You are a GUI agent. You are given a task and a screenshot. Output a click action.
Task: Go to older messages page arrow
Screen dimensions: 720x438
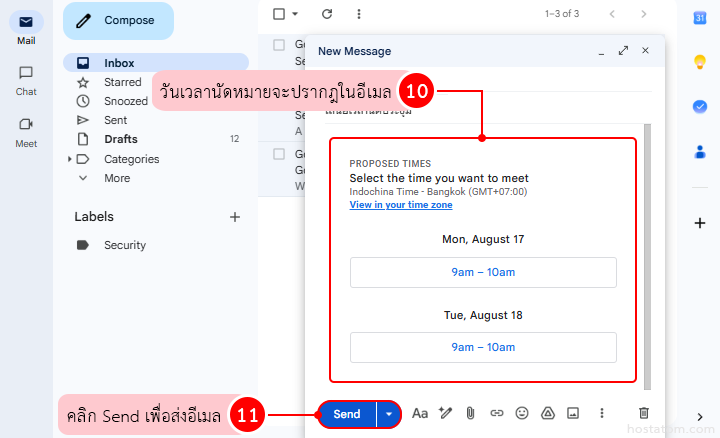(643, 14)
